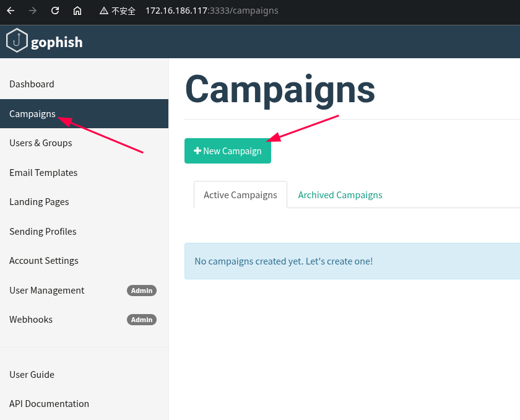This screenshot has height=420, width=520.
Task: Open the browser home icon
Action: [77, 11]
